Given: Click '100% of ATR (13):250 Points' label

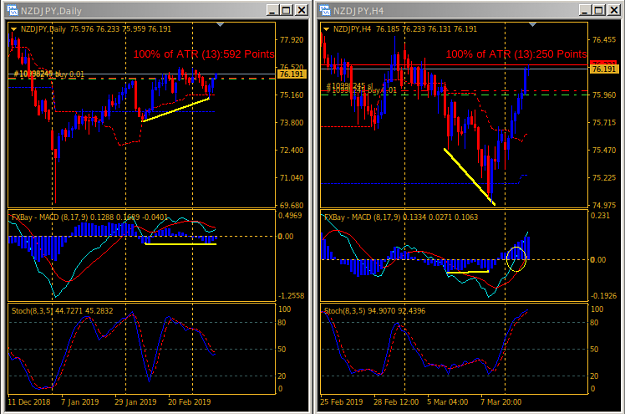Looking at the screenshot, I should click(x=516, y=54).
